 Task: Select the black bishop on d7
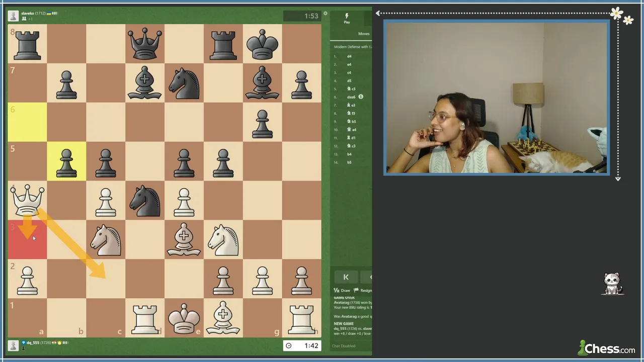[145, 82]
